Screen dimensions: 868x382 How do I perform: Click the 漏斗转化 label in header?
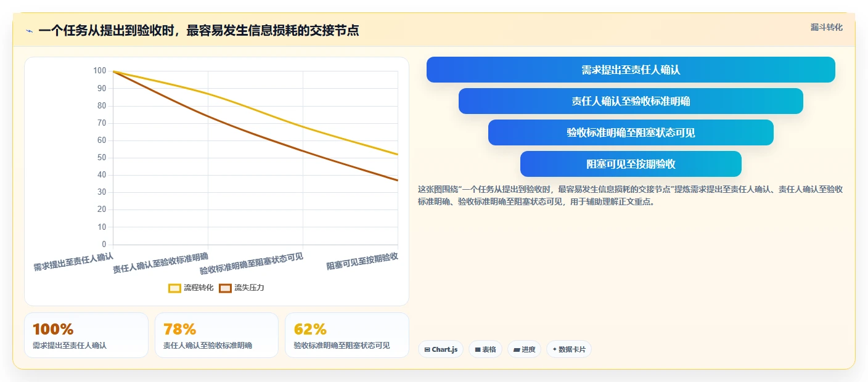click(x=826, y=27)
